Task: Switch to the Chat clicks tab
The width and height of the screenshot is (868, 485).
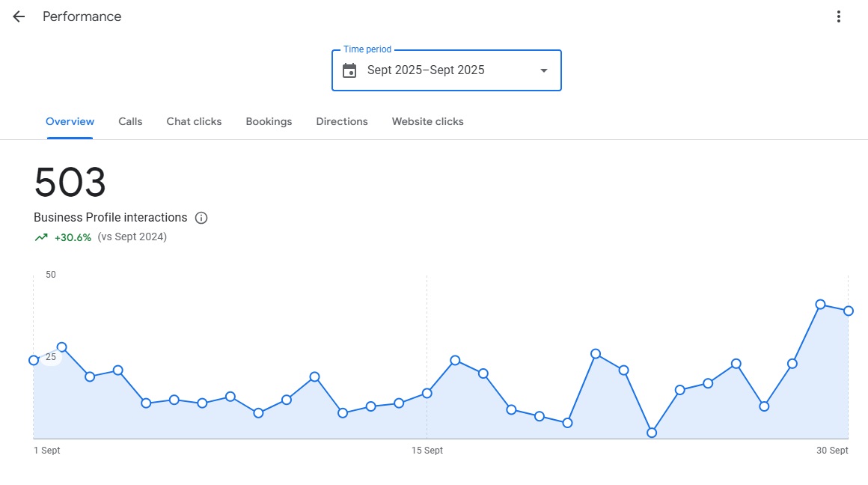Action: click(x=194, y=121)
